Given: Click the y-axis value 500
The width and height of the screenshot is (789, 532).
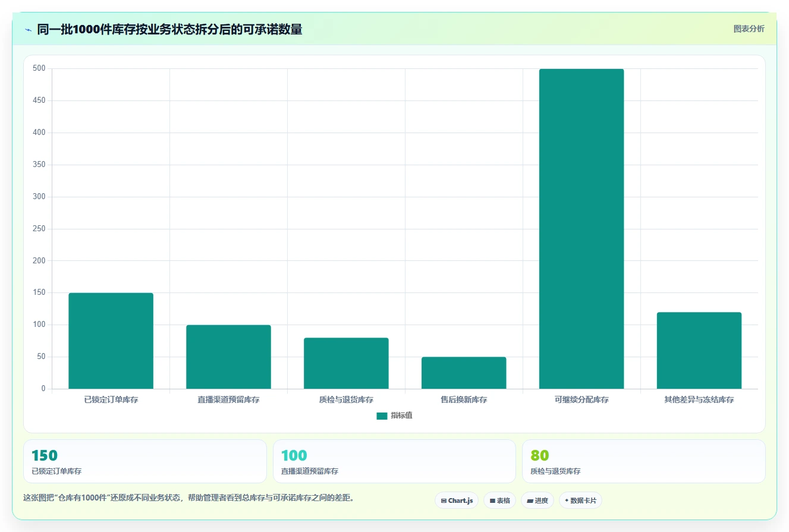Looking at the screenshot, I should click(x=39, y=68).
